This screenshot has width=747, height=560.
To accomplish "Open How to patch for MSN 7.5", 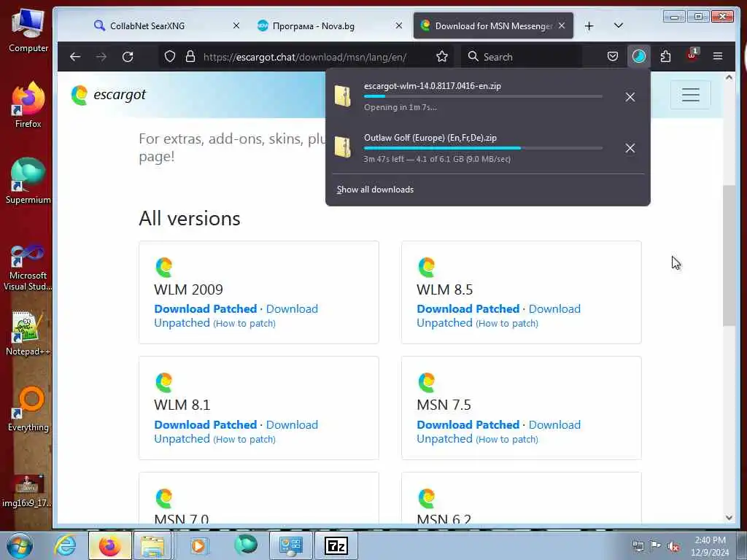I will point(507,439).
